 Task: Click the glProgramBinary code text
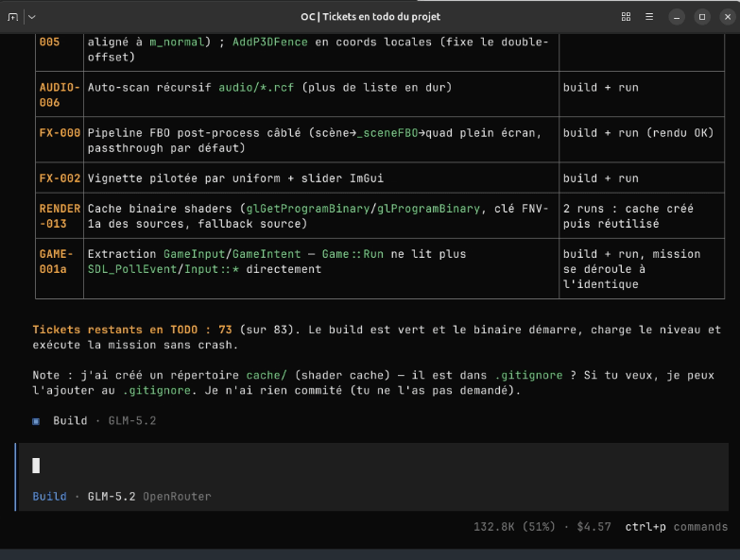pyautogui.click(x=428, y=209)
